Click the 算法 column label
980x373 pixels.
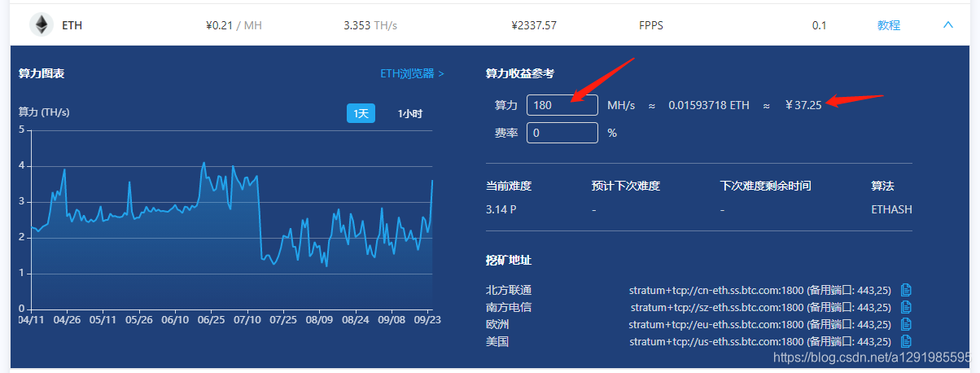pos(882,186)
